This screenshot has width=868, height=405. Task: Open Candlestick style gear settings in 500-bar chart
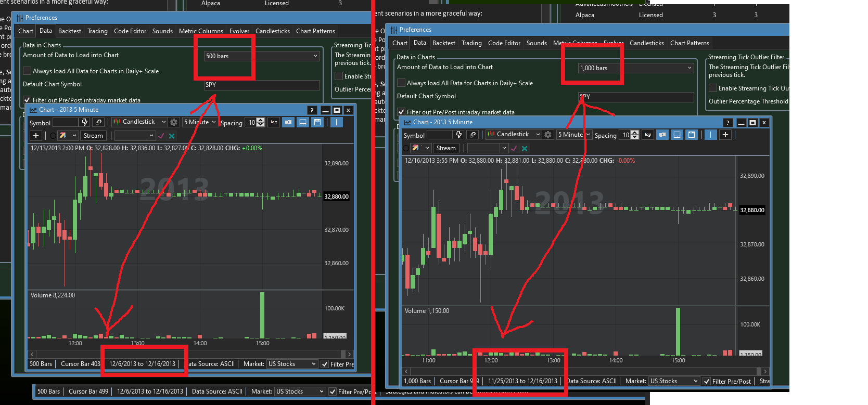(x=174, y=122)
